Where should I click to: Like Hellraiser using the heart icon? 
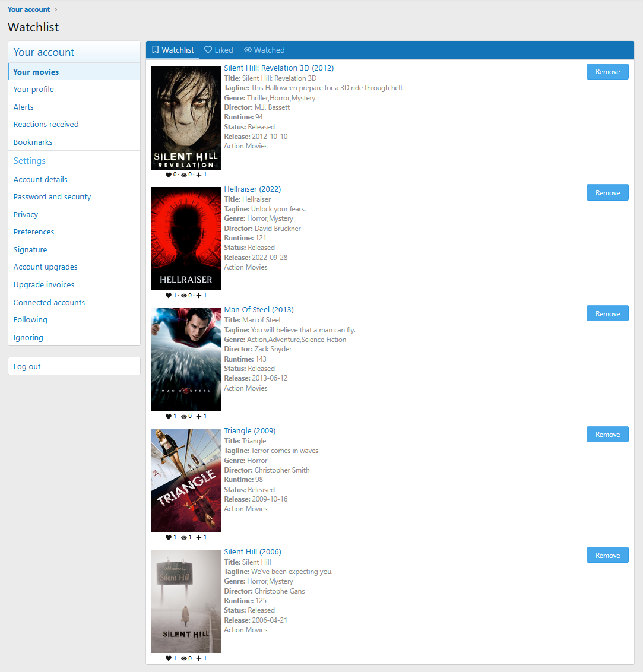coord(169,296)
